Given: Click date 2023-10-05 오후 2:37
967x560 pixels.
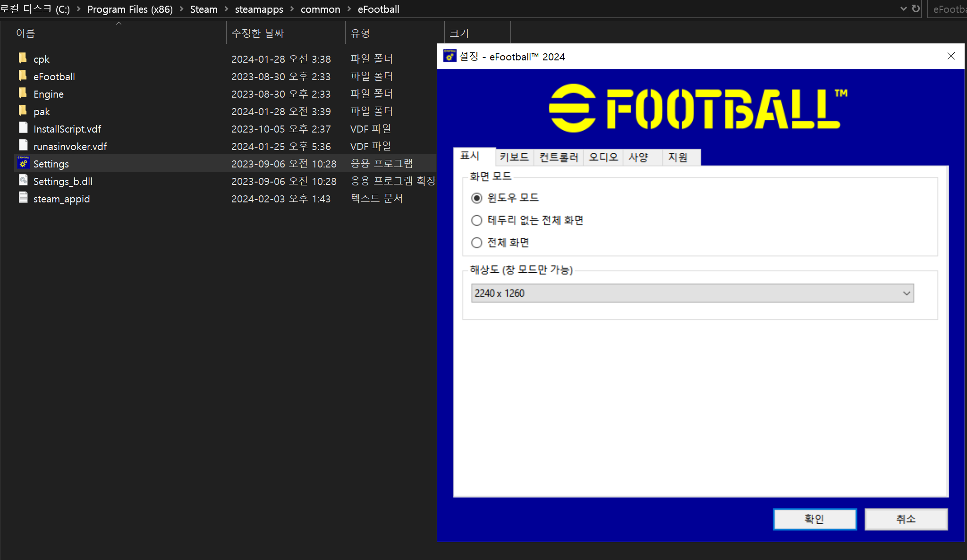Looking at the screenshot, I should point(281,129).
